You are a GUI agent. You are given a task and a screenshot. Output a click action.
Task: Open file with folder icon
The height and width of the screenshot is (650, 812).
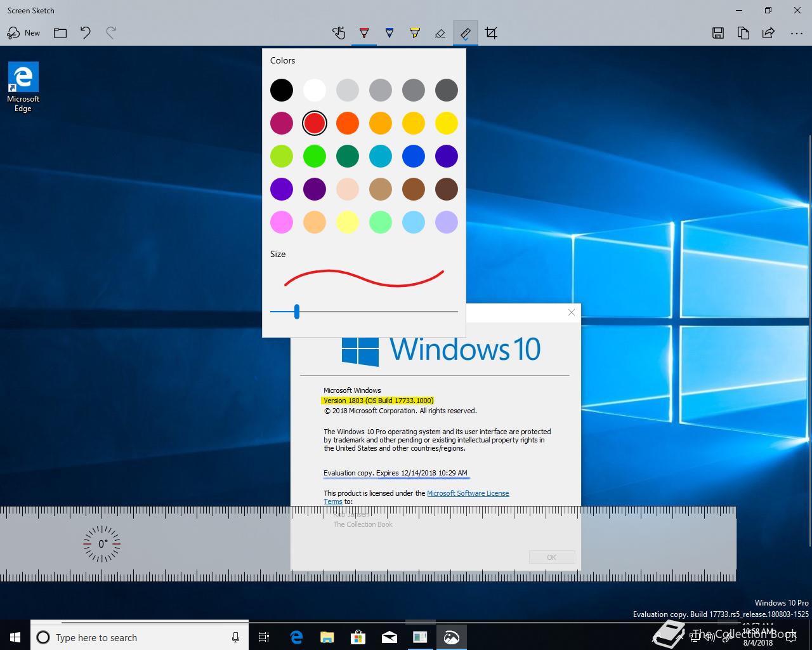pyautogui.click(x=60, y=33)
